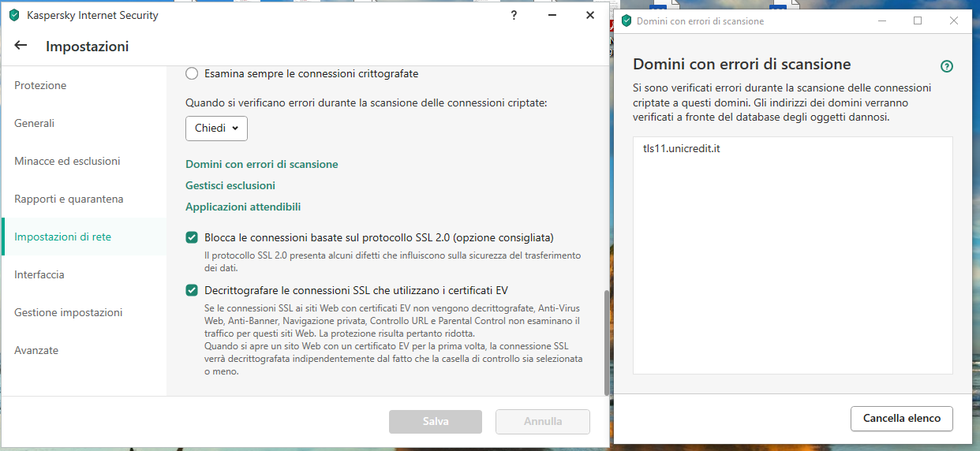Click the Annulla button

pyautogui.click(x=543, y=422)
